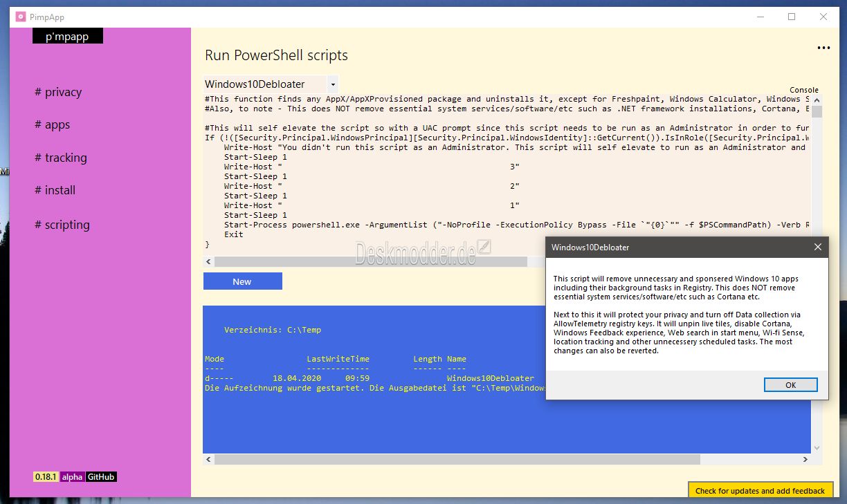Click the Die Aufzeichnung wurde gestartet output line
This screenshot has height=504, width=847.
375,388
